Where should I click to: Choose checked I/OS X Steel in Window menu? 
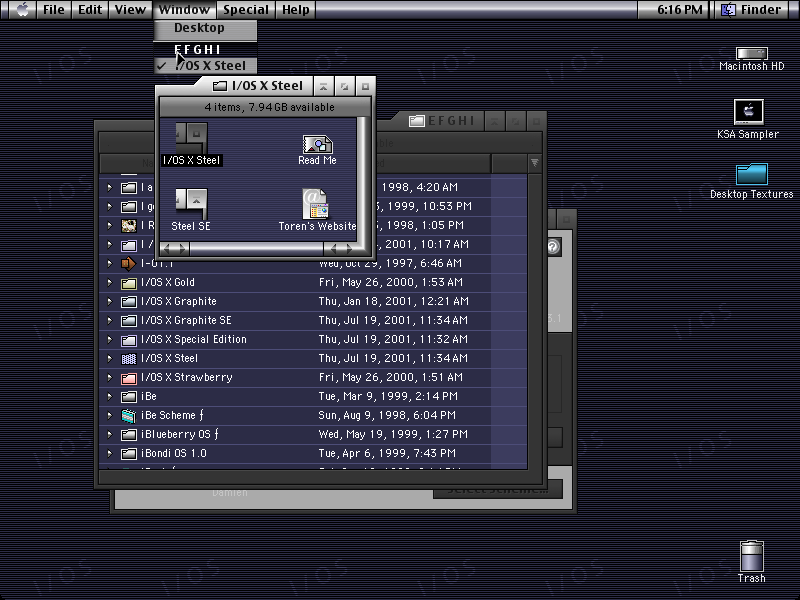click(206, 66)
